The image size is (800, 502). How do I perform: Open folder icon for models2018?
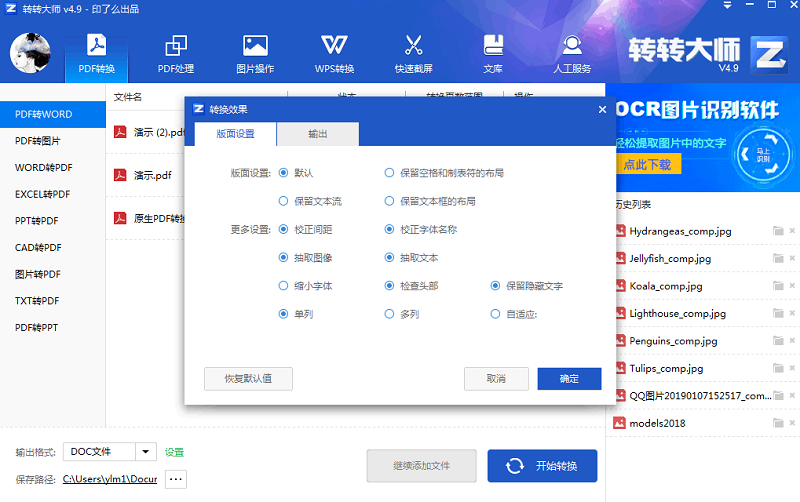778,423
